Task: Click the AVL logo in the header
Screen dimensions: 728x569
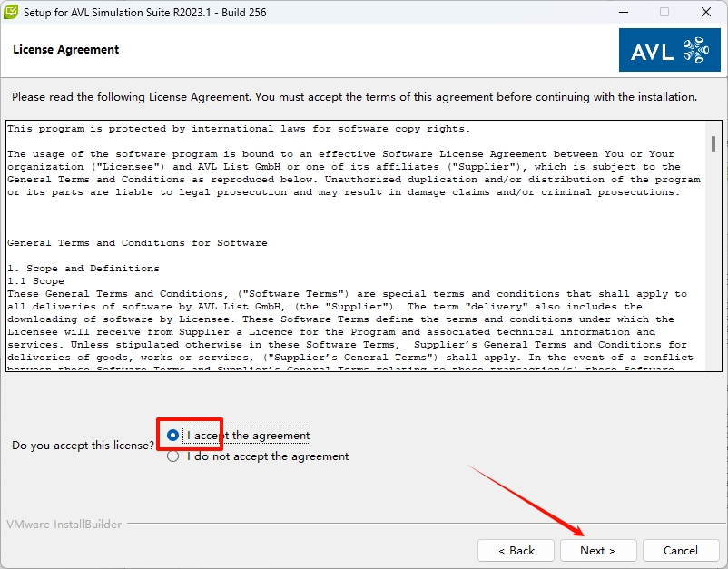Action: point(670,50)
